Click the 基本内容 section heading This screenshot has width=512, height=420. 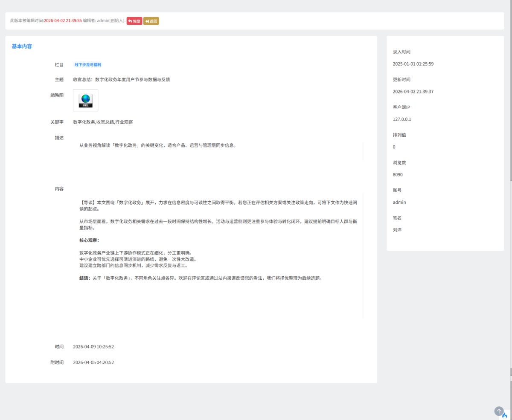pyautogui.click(x=22, y=46)
